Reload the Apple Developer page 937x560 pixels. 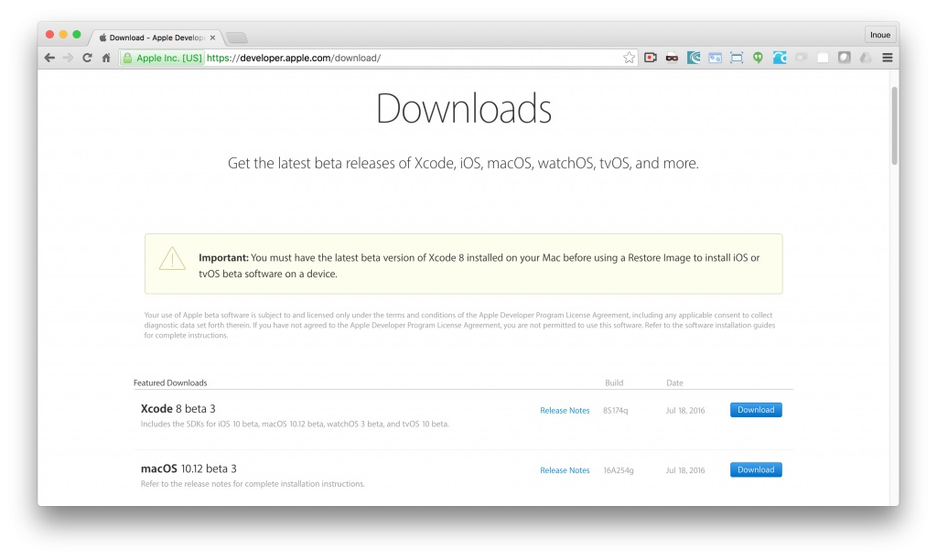[87, 58]
